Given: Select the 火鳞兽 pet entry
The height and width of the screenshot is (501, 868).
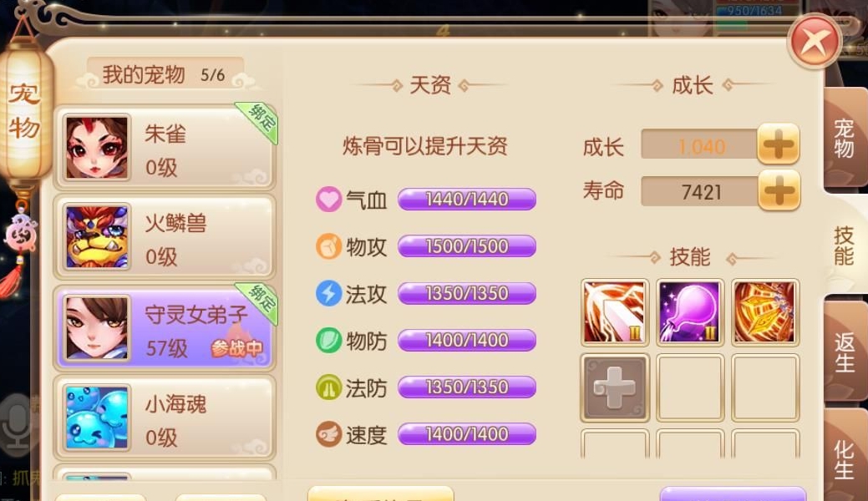Looking at the screenshot, I should click(165, 237).
